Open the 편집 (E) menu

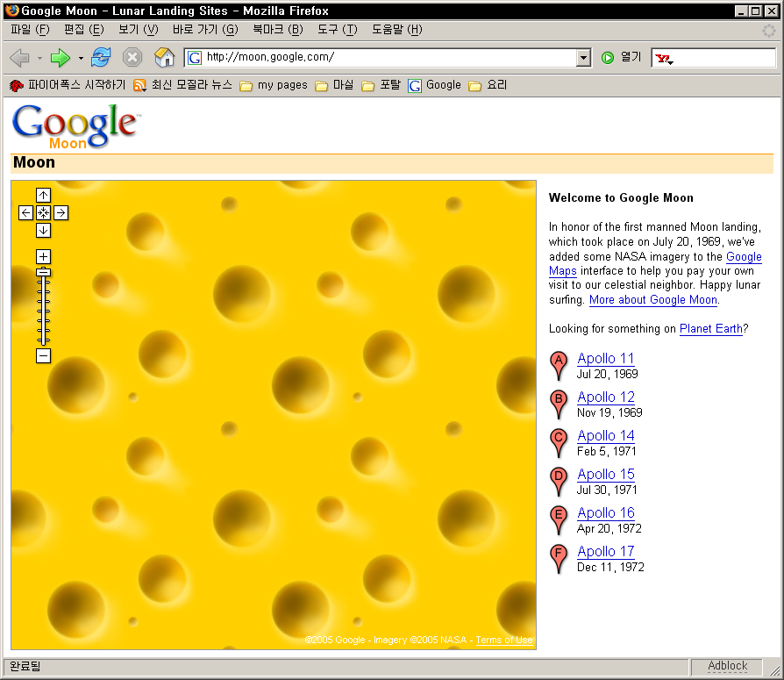click(x=83, y=30)
